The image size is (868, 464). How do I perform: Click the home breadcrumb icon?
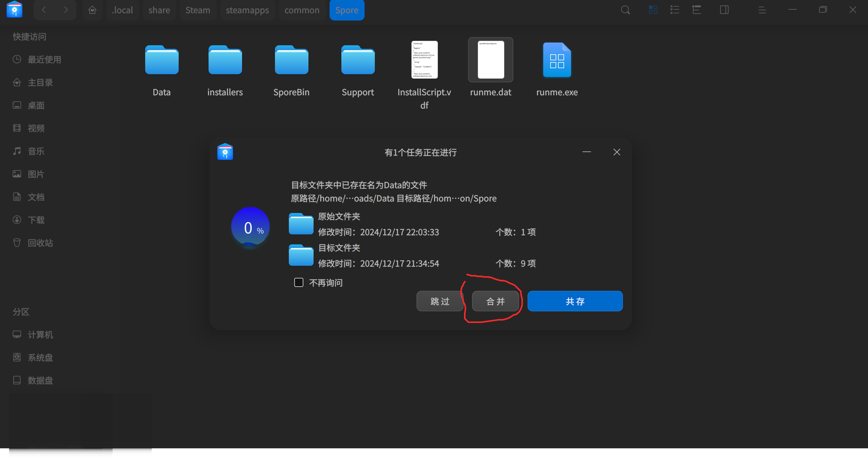click(92, 10)
